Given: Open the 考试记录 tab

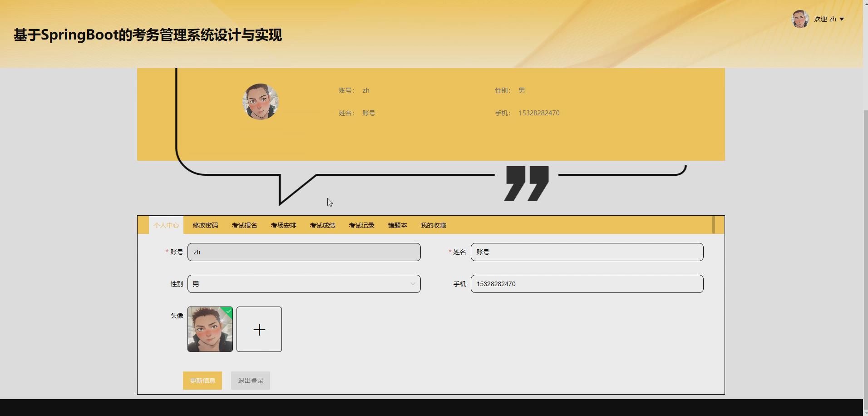Looking at the screenshot, I should coord(361,225).
